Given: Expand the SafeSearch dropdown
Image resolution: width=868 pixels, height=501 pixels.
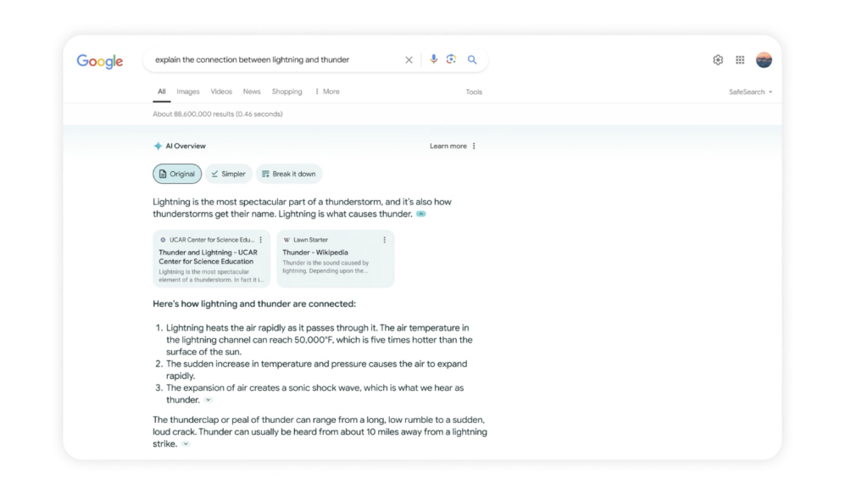Looking at the screenshot, I should point(751,92).
